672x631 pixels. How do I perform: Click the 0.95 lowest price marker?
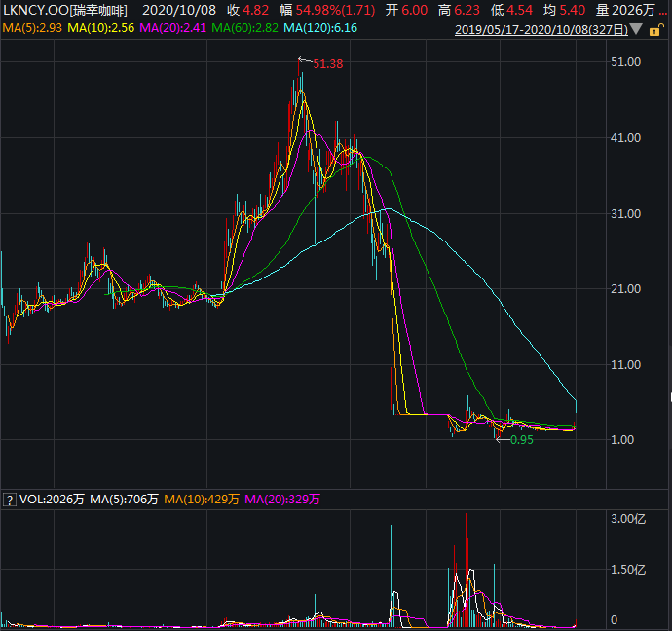tap(522, 440)
